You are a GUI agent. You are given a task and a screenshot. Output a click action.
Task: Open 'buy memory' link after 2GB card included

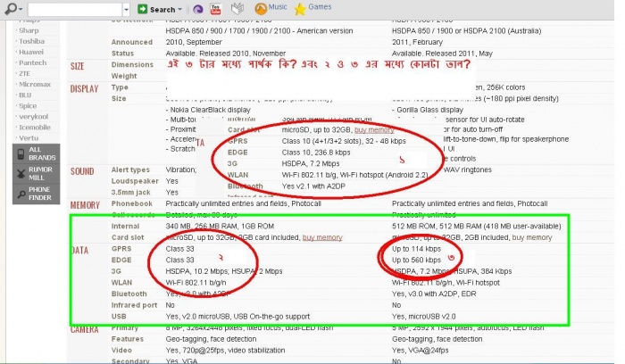tap(322, 237)
